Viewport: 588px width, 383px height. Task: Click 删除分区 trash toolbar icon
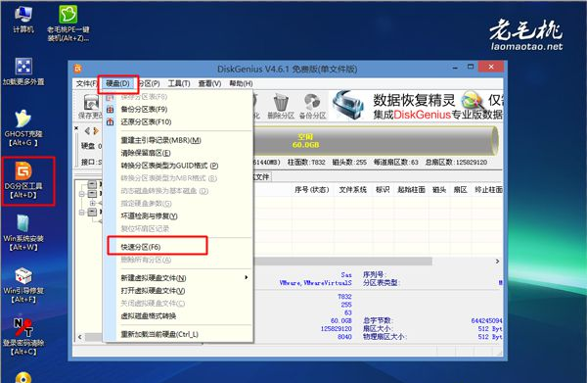point(281,106)
